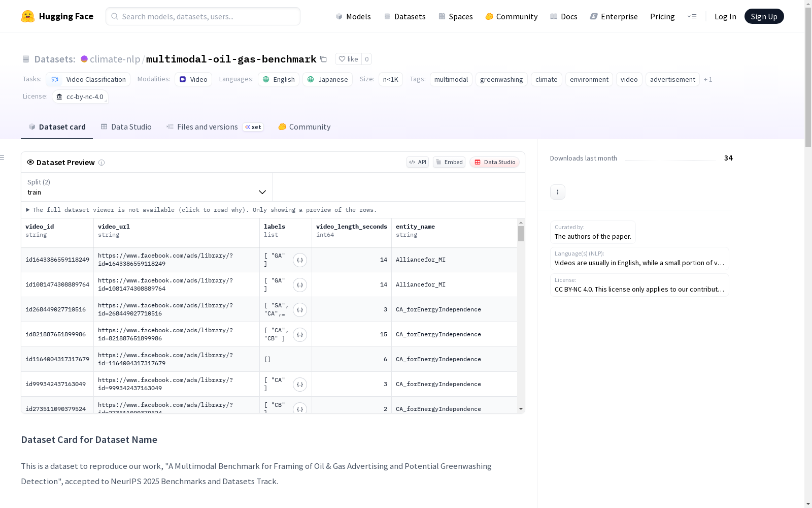Open the License metadata card in sidebar
The image size is (812, 508).
tap(639, 285)
